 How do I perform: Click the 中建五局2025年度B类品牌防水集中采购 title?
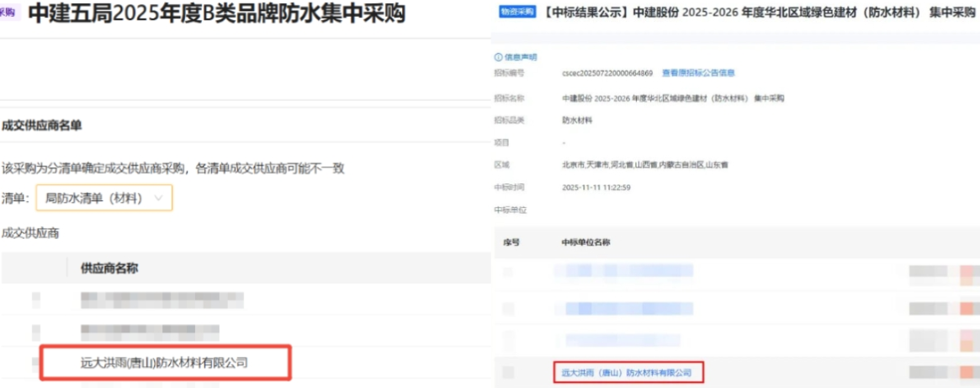(216, 13)
